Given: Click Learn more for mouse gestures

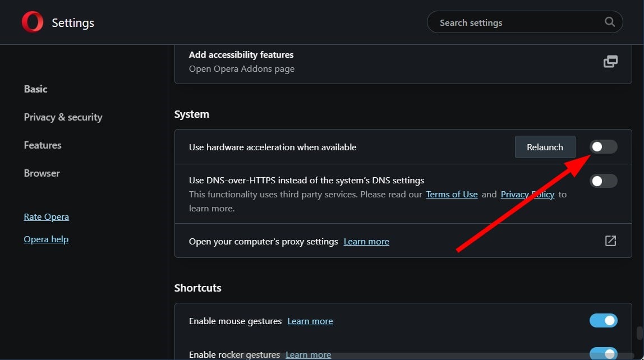Looking at the screenshot, I should click(x=310, y=321).
